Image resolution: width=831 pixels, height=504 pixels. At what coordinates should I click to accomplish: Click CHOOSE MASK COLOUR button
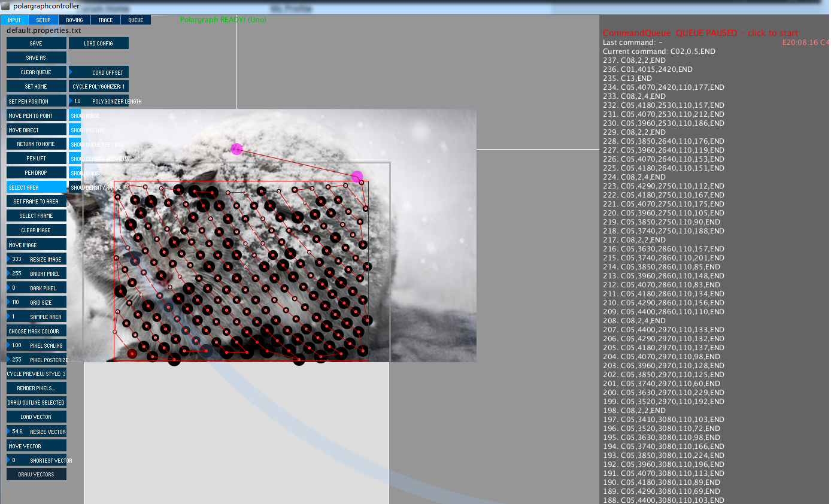(x=37, y=331)
